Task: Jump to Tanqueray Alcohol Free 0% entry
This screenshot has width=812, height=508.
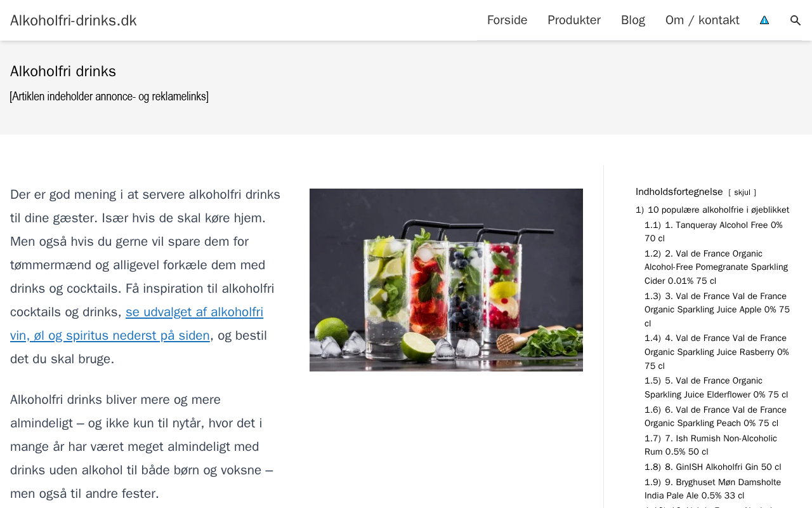Action: [x=714, y=232]
